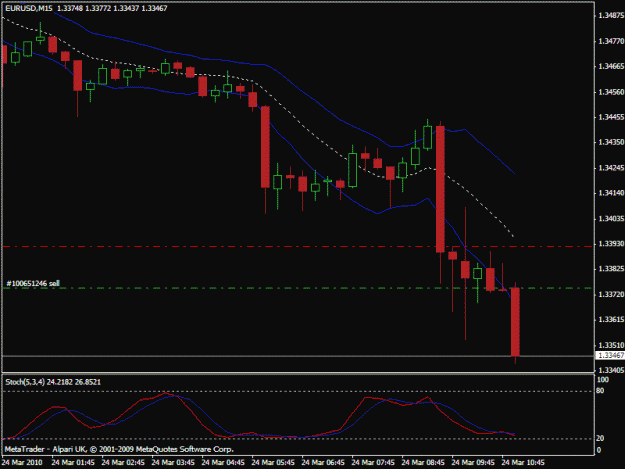625x469 pixels.
Task: Select the #100651246 sell order label
Action: (33, 283)
